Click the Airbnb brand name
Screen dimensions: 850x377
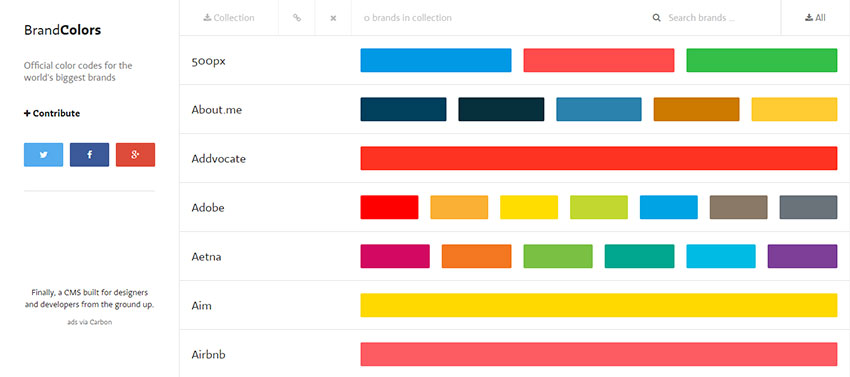208,355
